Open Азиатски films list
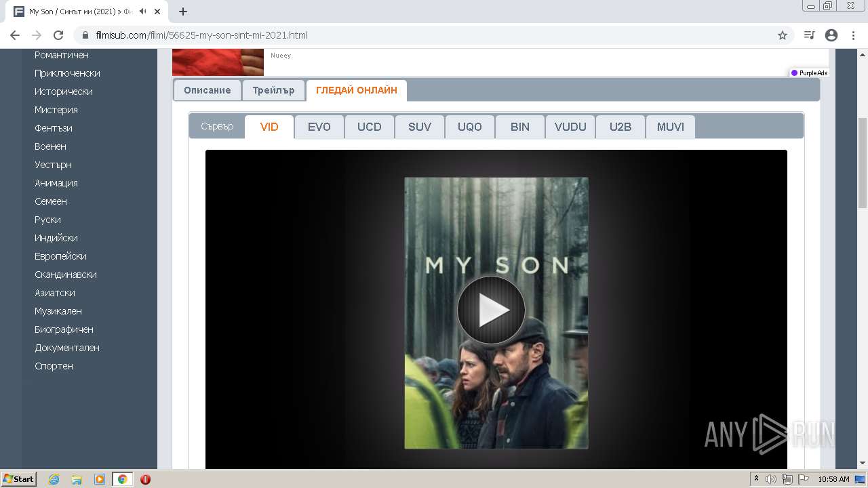 pyautogui.click(x=55, y=293)
